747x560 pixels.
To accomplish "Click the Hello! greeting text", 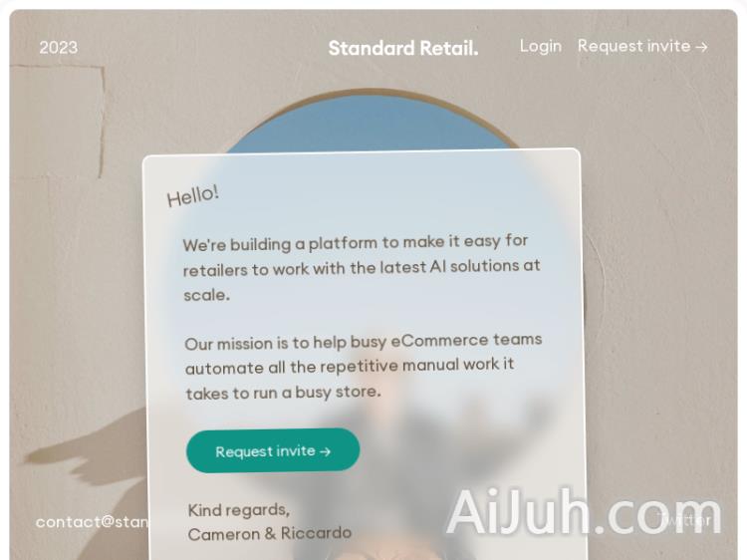I will coord(192,195).
